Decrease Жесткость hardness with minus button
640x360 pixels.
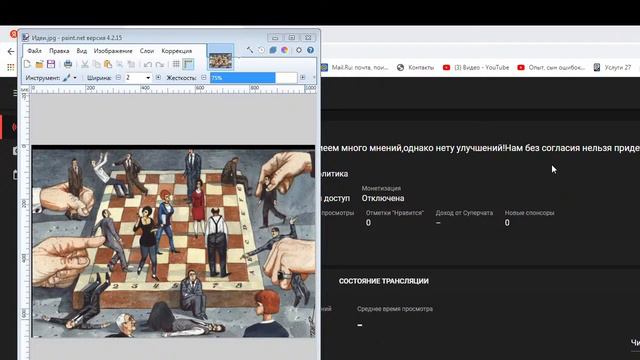[x=204, y=78]
